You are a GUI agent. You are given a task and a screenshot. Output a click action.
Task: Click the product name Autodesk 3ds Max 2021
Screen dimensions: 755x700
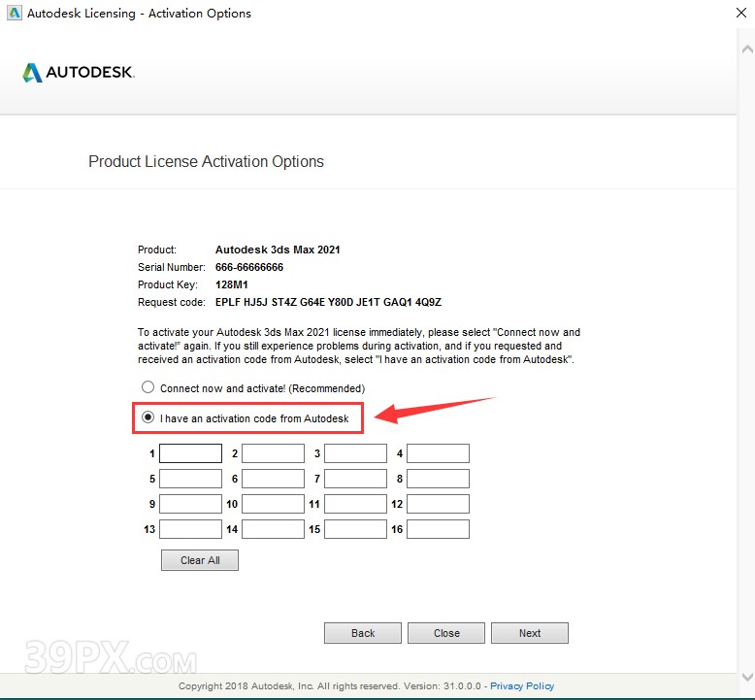[x=278, y=250]
